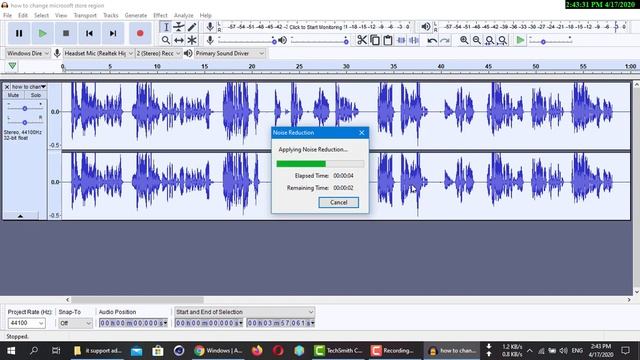640x360 pixels.
Task: Click the record meter microphone icon
Action: 210,27
